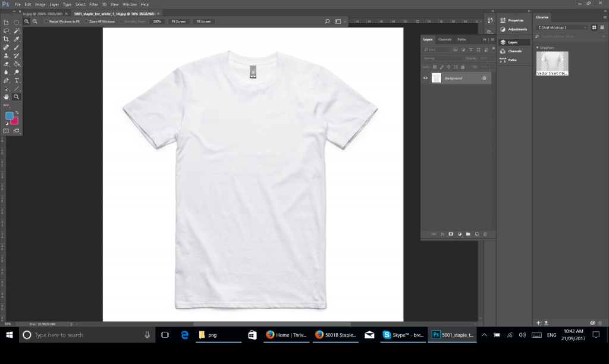
Task: Choose Zoom Out in the options bar
Action: click(35, 21)
